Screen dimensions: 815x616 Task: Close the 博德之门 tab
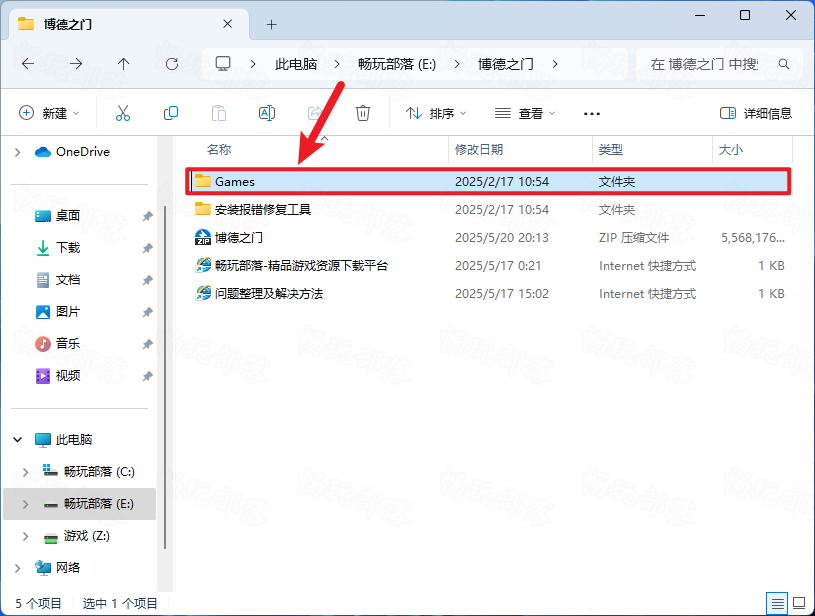[228, 24]
